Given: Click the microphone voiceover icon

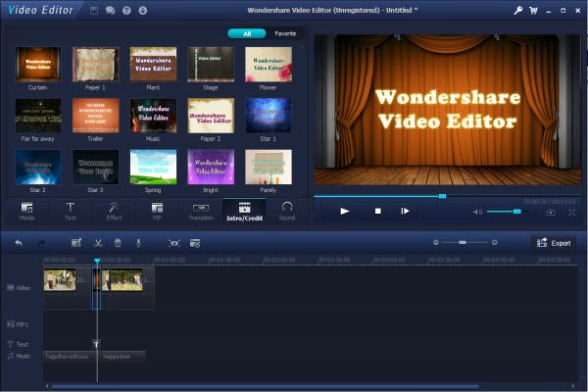Looking at the screenshot, I should click(138, 242).
